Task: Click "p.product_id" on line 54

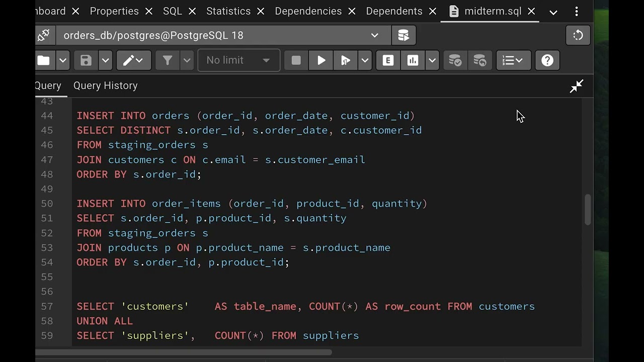Action: point(247,262)
